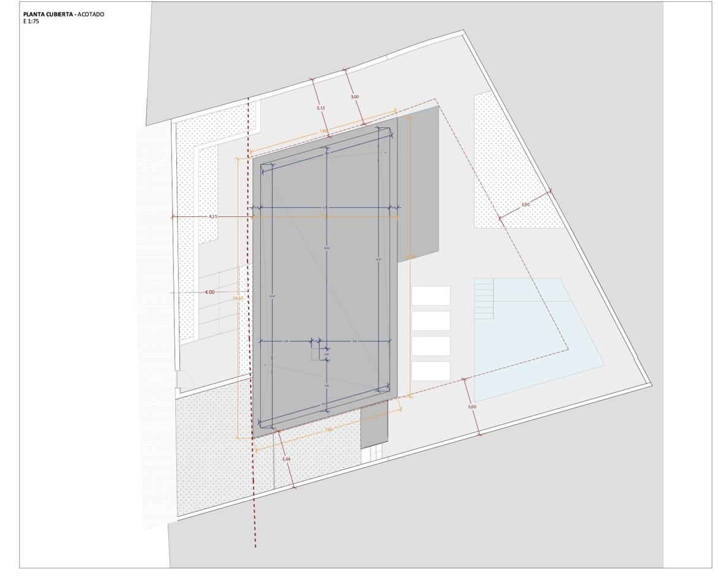Select the "E 1:75" scale label
The height and width of the screenshot is (588, 719).
[31, 21]
